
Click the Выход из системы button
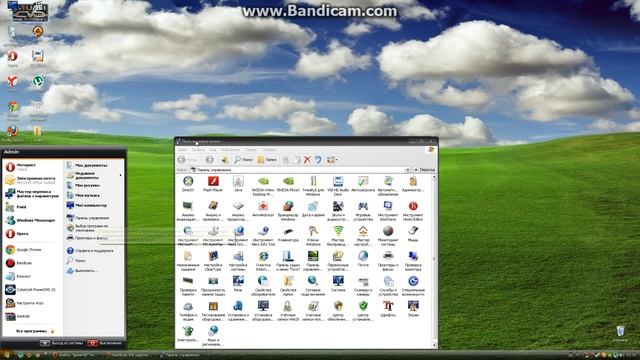click(62, 343)
